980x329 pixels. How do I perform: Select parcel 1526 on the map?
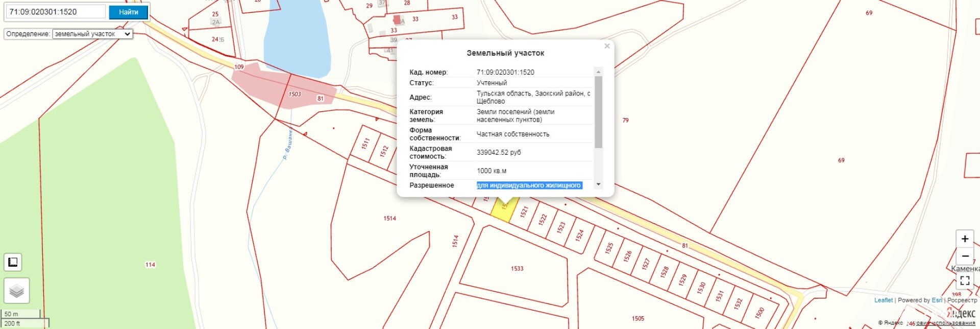coord(627,256)
